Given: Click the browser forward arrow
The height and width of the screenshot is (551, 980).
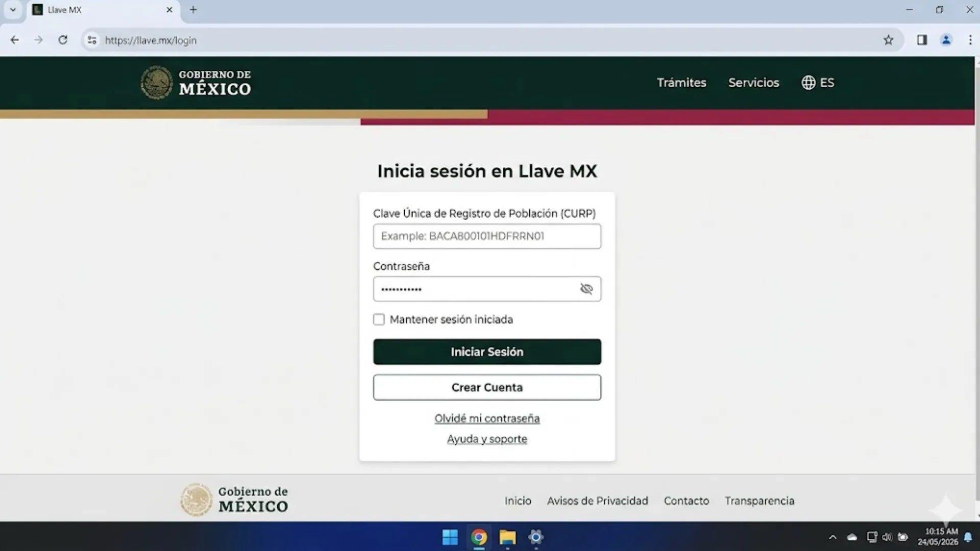Looking at the screenshot, I should 38,40.
